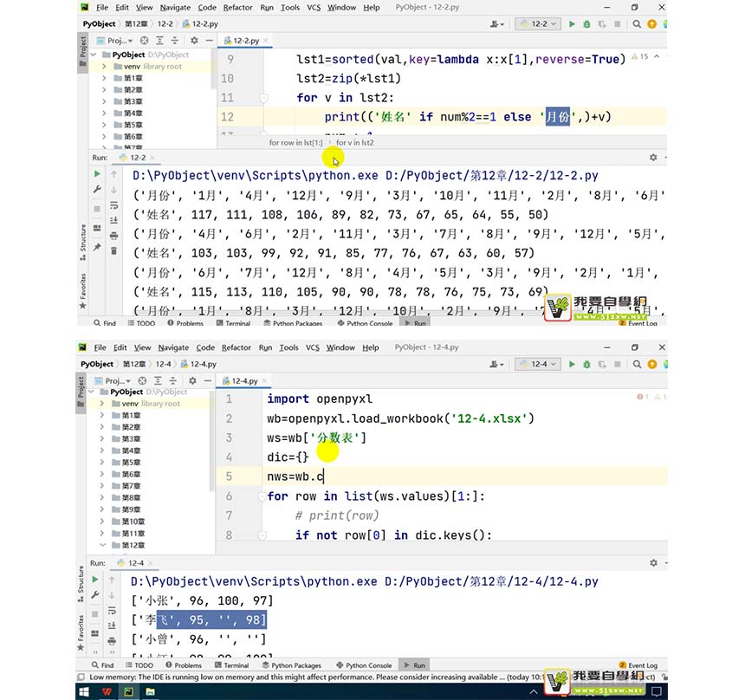745x700 pixels.
Task: Open Problems tool button in 12-4.py window
Action: pyautogui.click(x=184, y=665)
